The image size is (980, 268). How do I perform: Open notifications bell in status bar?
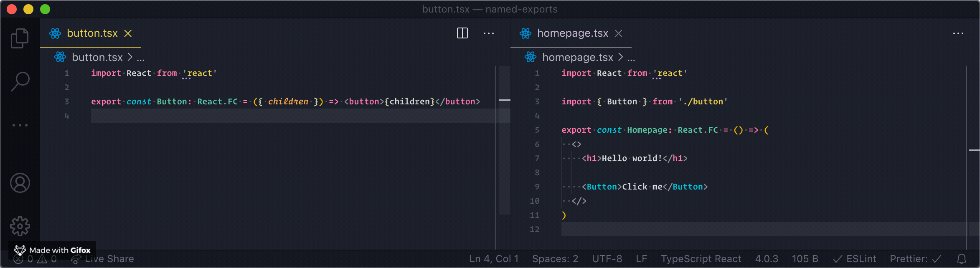[x=962, y=259]
